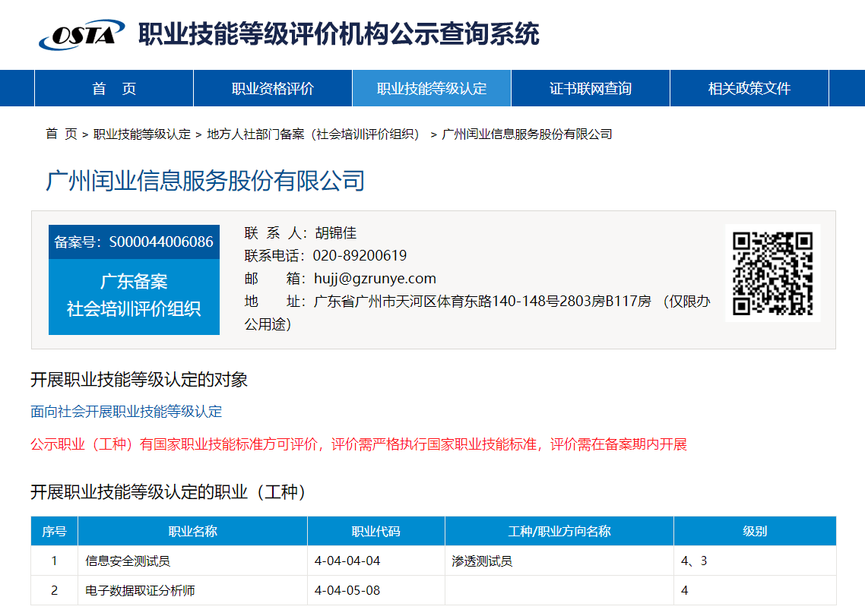Click the filing number S000044006086
865x616 pixels.
(x=161, y=242)
